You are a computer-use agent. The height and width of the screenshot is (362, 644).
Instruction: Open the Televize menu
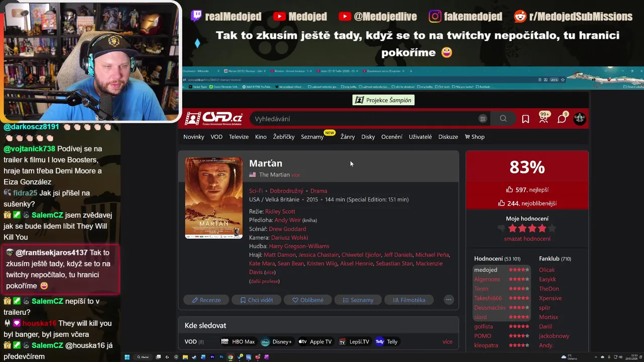point(238,137)
